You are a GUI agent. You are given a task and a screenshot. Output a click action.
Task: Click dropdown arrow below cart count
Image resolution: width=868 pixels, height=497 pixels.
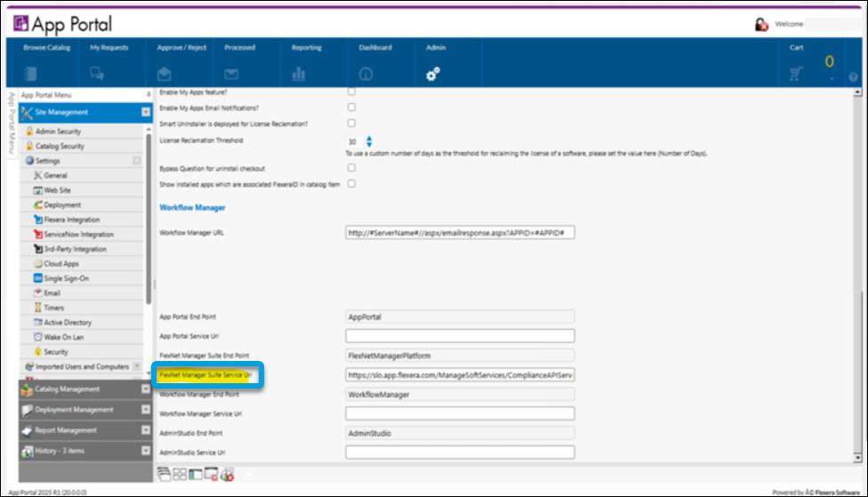pyautogui.click(x=832, y=79)
